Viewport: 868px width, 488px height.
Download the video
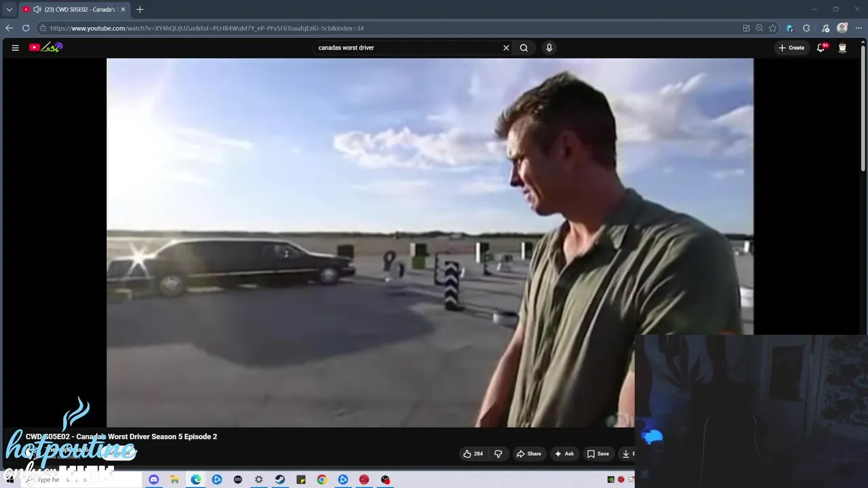pyautogui.click(x=627, y=453)
